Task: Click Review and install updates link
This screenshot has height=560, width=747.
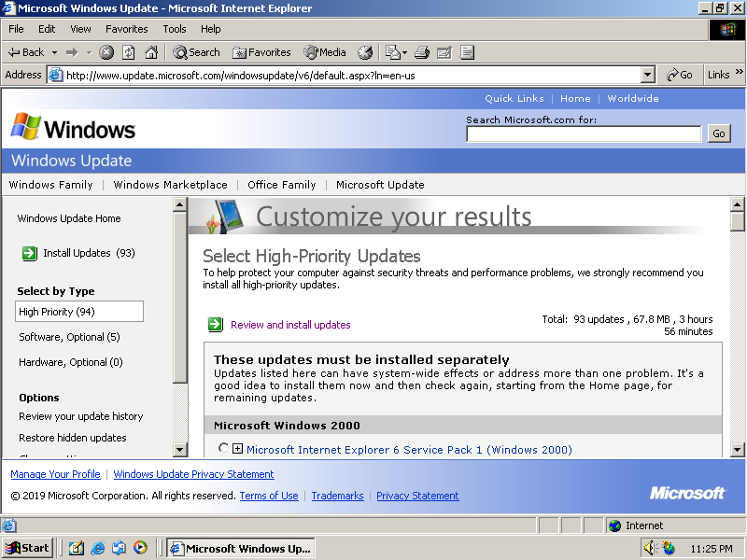Action: (x=290, y=325)
